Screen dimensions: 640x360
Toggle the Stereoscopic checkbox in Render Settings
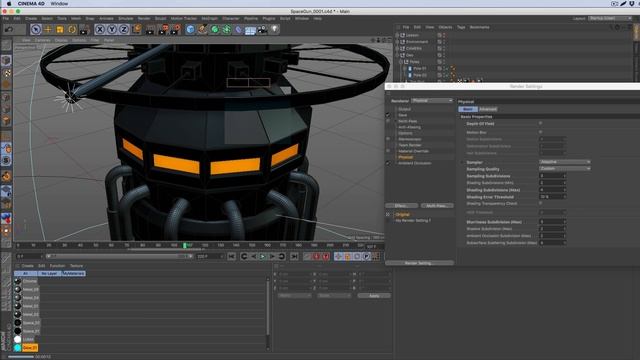[x=388, y=139]
